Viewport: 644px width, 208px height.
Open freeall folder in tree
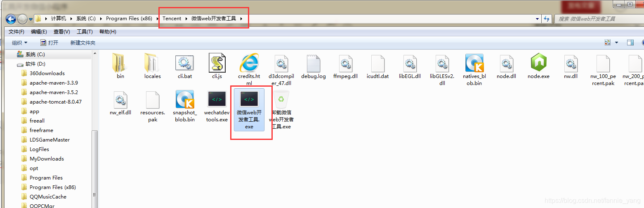37,121
